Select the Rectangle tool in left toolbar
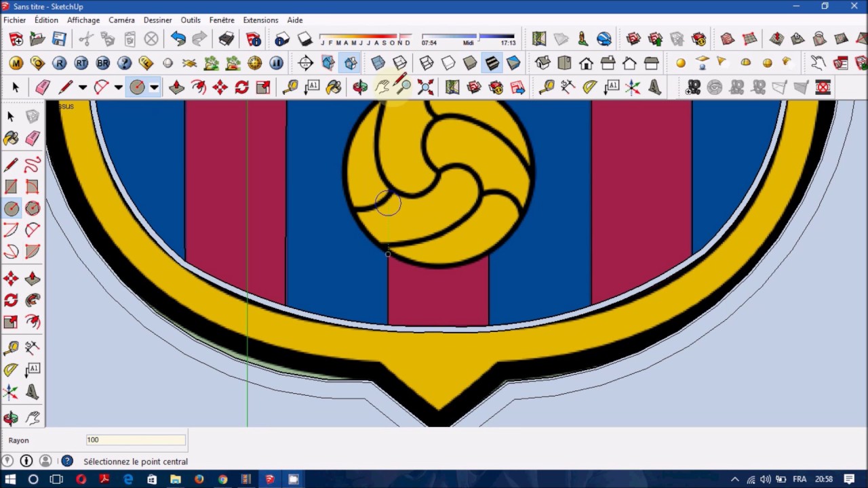Image resolution: width=868 pixels, height=488 pixels. (x=11, y=186)
